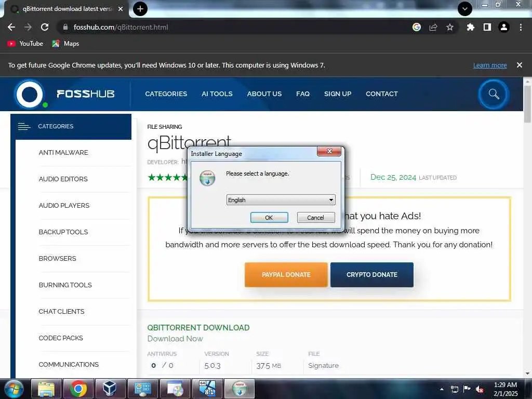Open CHAT CLIENTS category
The width and height of the screenshot is (532, 399).
pos(61,312)
